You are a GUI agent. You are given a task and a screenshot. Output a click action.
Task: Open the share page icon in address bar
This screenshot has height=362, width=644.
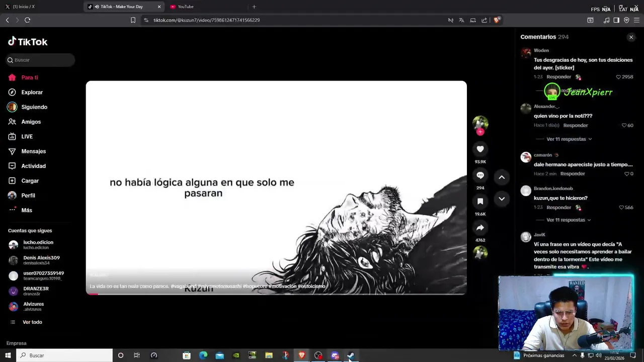point(484,20)
